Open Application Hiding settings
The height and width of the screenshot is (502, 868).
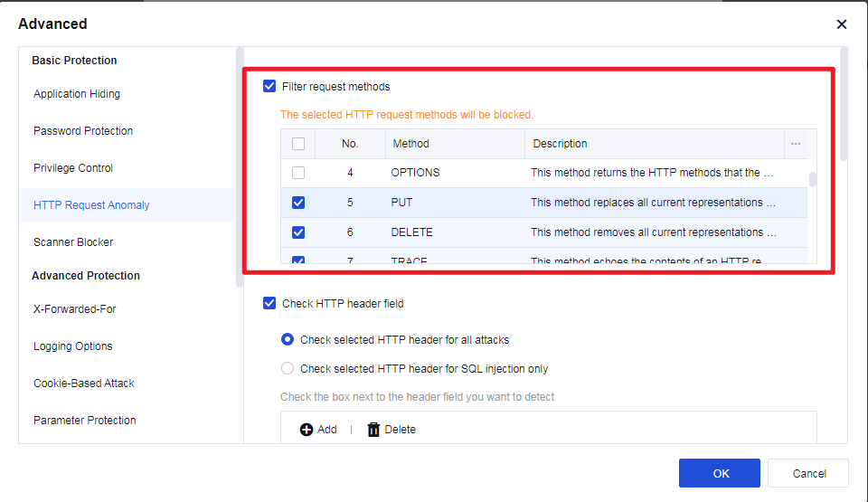[77, 94]
